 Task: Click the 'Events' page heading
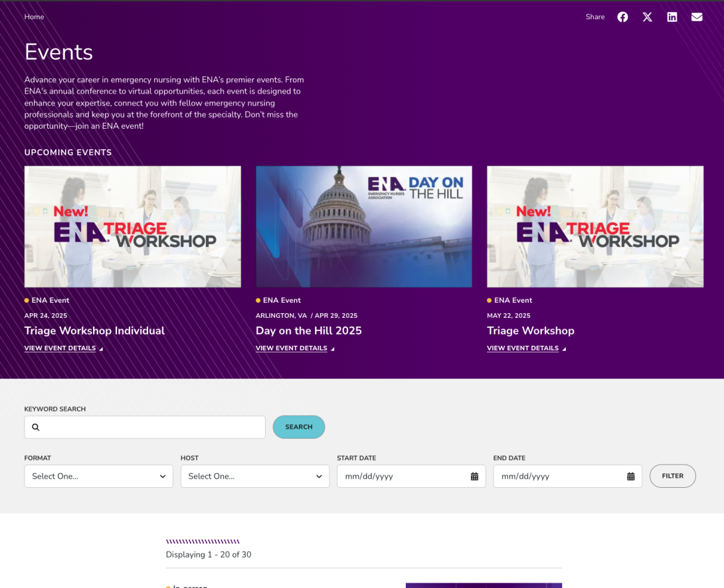[x=58, y=52]
